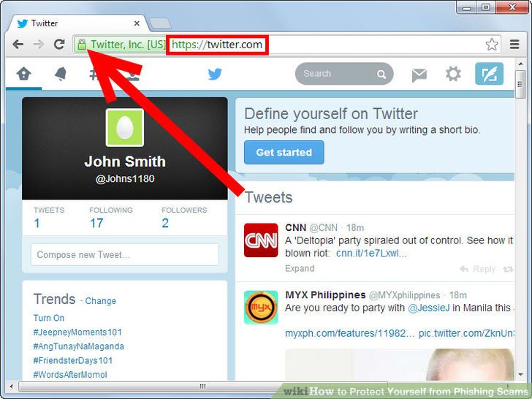Open the settings gear dropdown
Viewport: 532px width, 399px height.
pyautogui.click(x=453, y=74)
